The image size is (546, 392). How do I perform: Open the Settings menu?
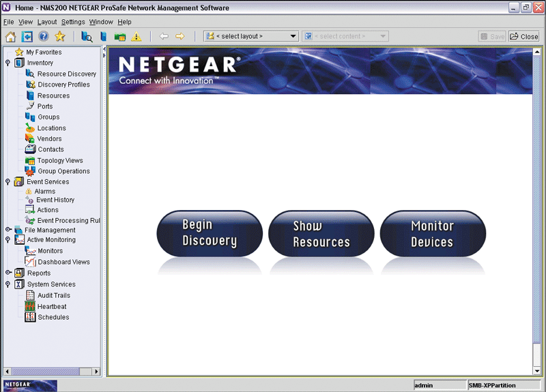pyautogui.click(x=73, y=22)
